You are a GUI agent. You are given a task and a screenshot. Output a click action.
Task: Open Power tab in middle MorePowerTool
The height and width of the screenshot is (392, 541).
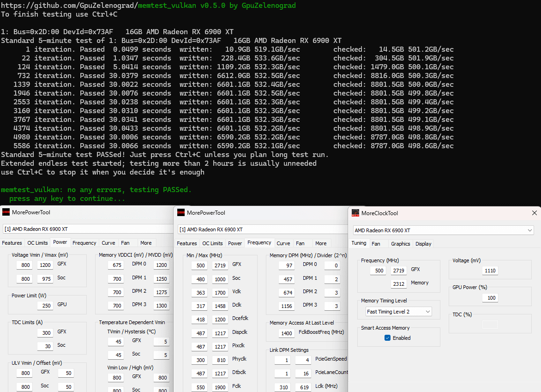point(235,243)
